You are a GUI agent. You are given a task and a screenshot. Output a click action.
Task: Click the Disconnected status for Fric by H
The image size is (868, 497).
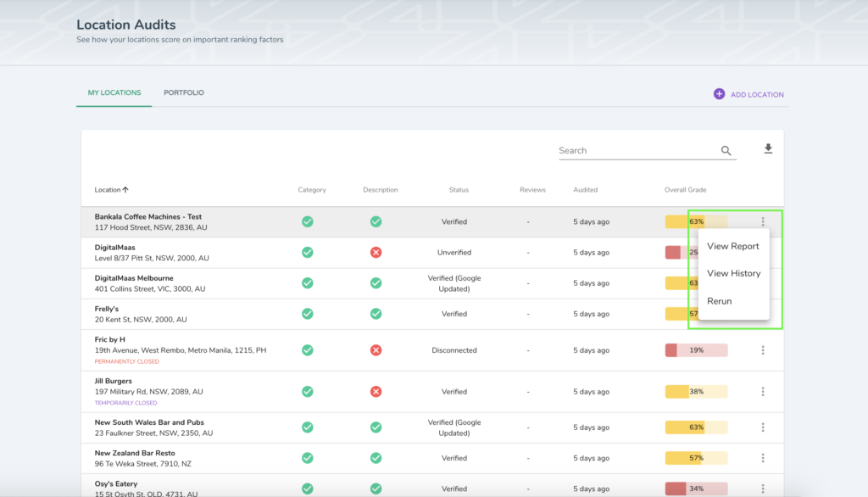(454, 350)
